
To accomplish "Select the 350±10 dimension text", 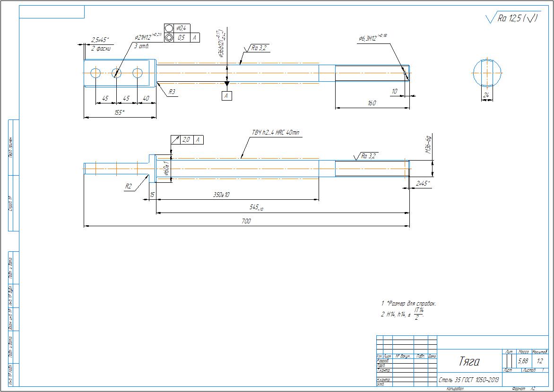I will (x=220, y=195).
